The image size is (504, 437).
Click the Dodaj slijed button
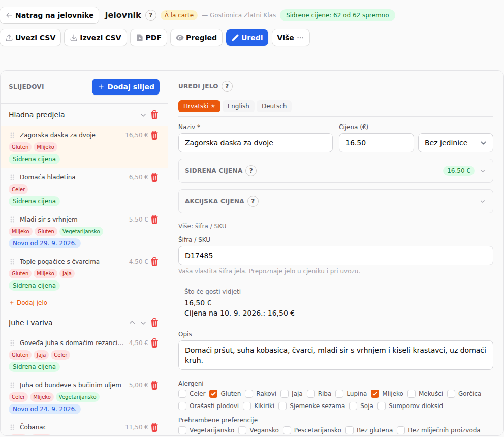pos(125,87)
